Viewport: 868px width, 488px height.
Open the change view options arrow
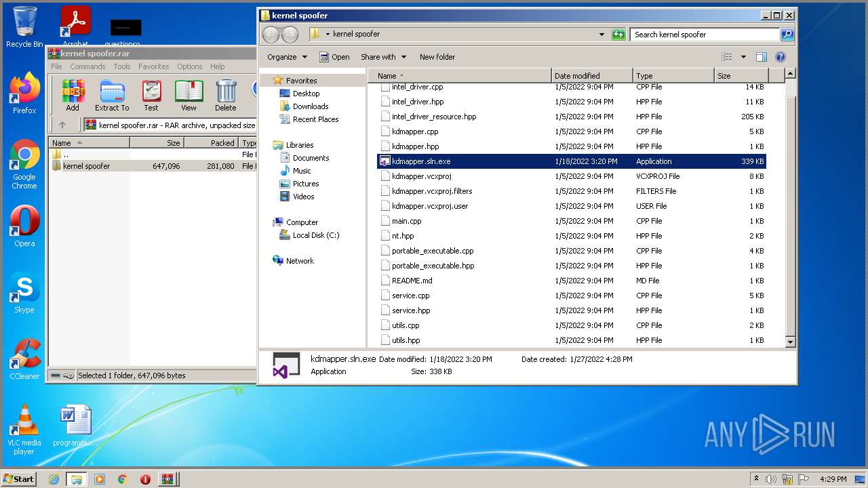(x=743, y=57)
